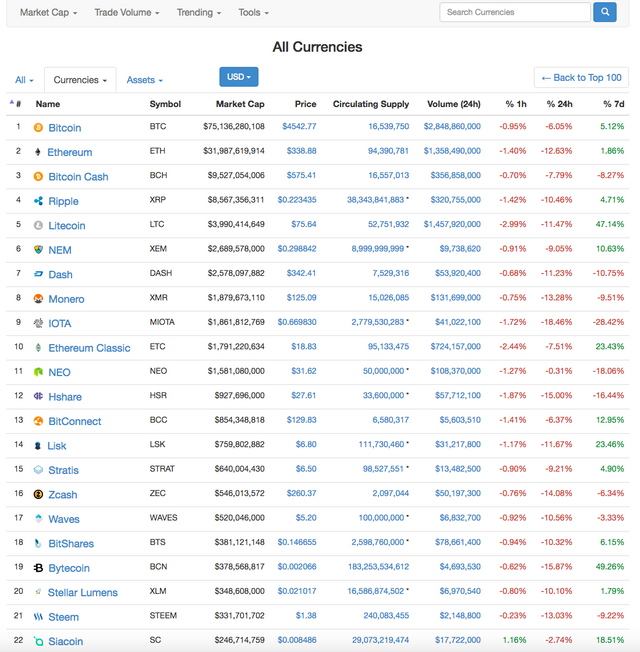This screenshot has width=640, height=652.
Task: Open the BitShares currency page link
Action: (x=71, y=543)
